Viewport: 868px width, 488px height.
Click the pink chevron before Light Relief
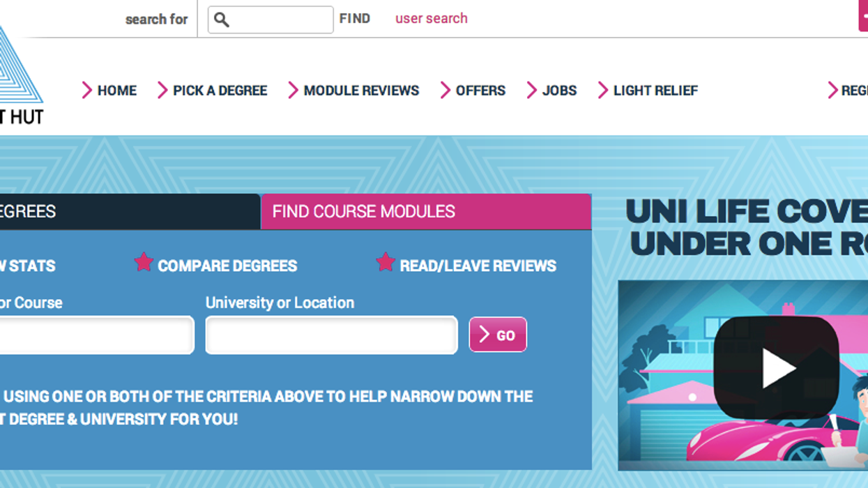[603, 91]
